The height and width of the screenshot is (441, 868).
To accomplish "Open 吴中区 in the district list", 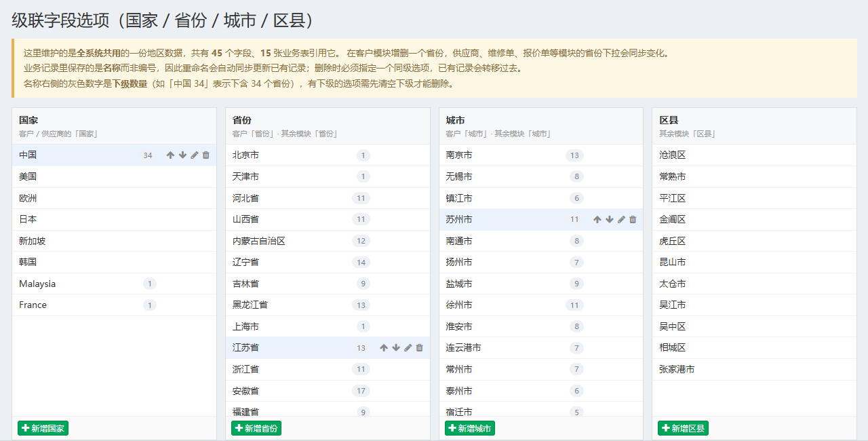I will pos(754,326).
